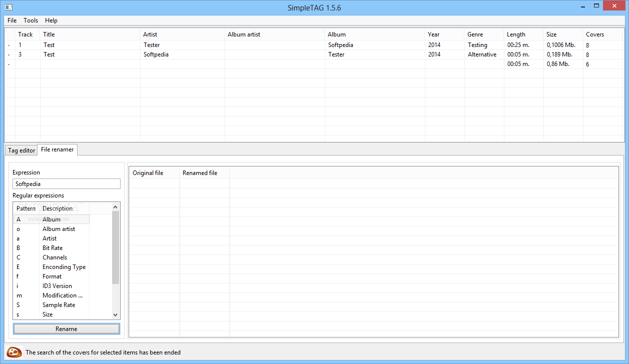Click the Original file column header

point(154,173)
